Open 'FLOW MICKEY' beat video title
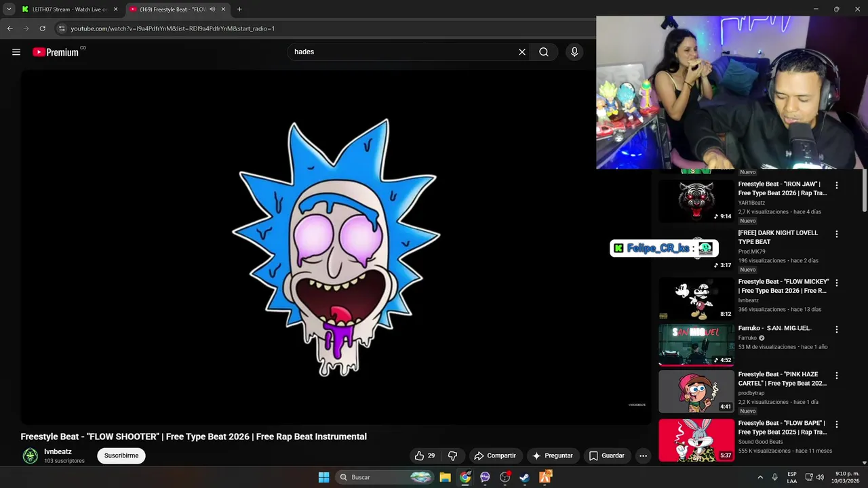Viewport: 868px width, 488px height. coord(783,286)
